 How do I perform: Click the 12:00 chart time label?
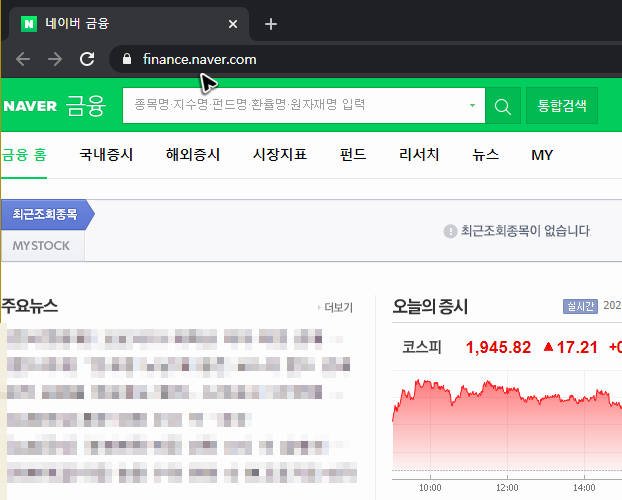[507, 488]
